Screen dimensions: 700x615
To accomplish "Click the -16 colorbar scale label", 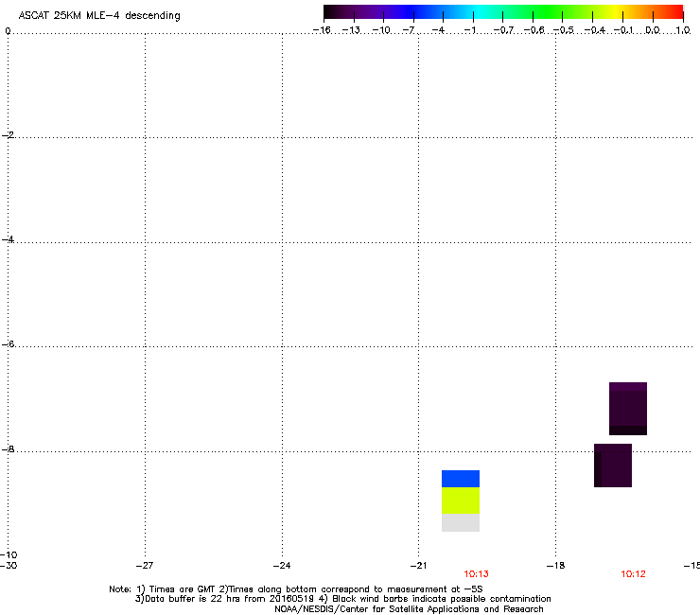I will pos(322,30).
